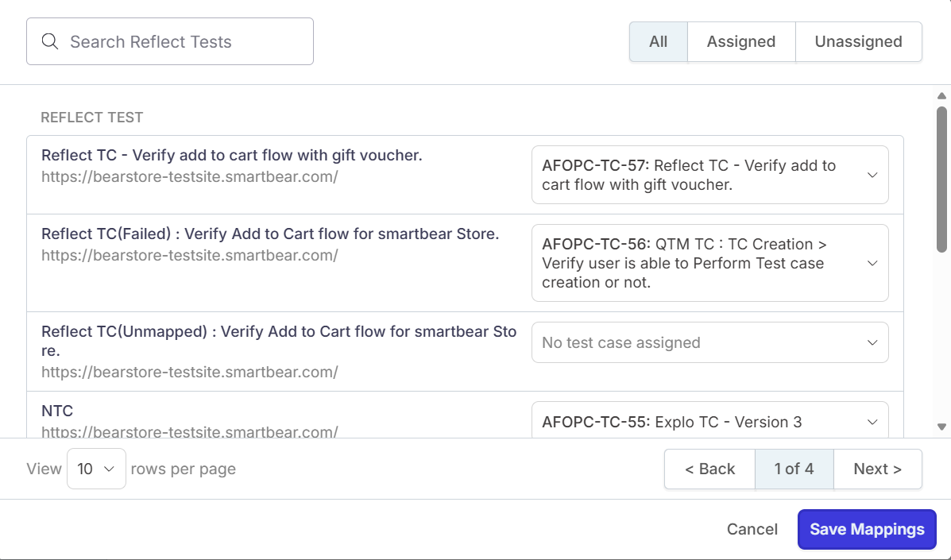Image resolution: width=951 pixels, height=560 pixels.
Task: Click the Search Reflect Tests input field
Action: point(169,41)
